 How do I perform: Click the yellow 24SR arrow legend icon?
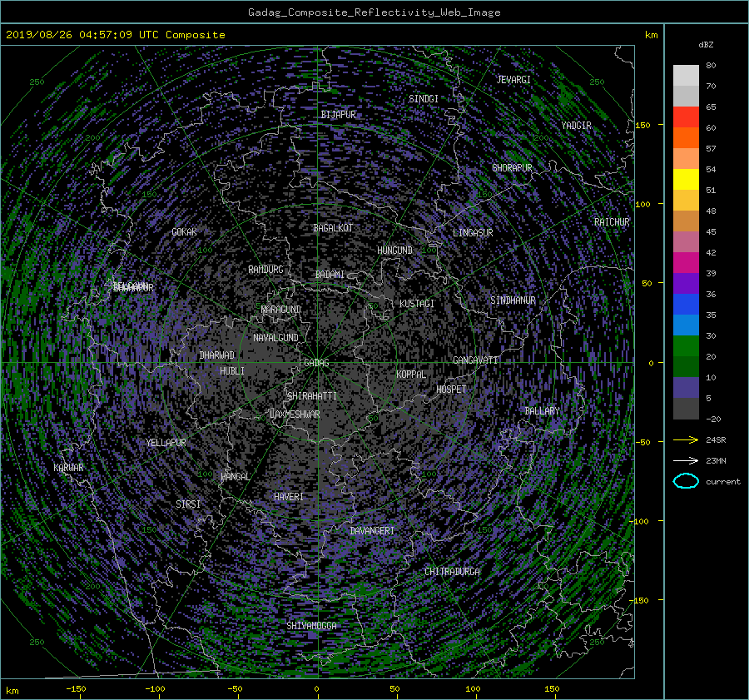686,440
